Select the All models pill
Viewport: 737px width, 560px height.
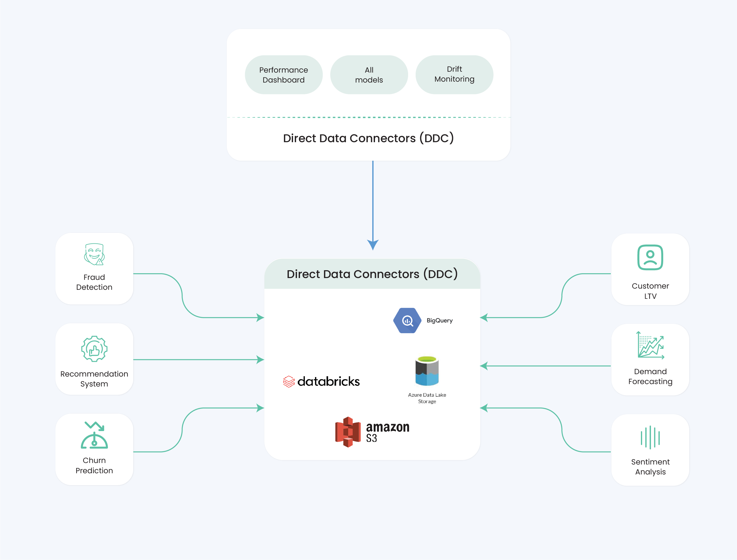click(x=369, y=75)
